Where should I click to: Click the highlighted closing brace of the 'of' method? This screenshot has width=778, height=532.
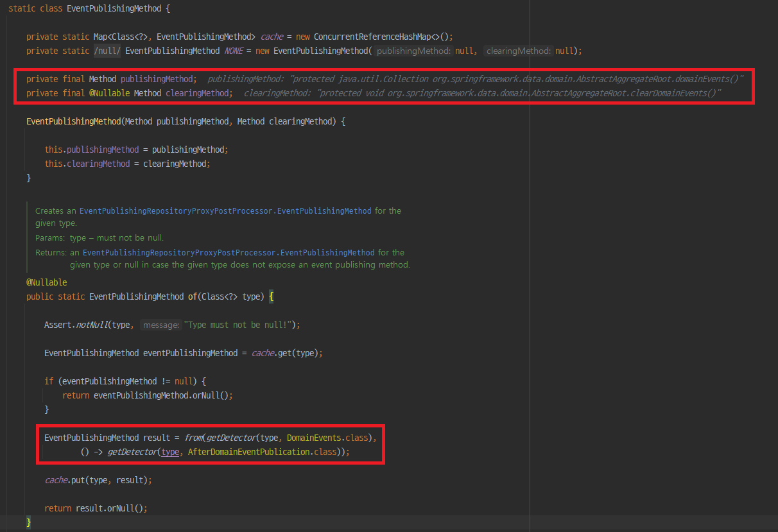click(28, 522)
